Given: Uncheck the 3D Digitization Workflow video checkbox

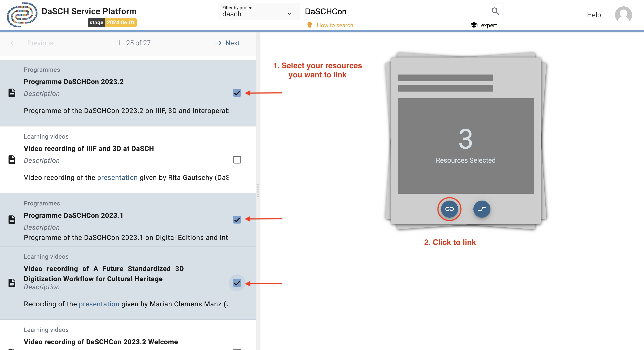Looking at the screenshot, I should coord(237,283).
